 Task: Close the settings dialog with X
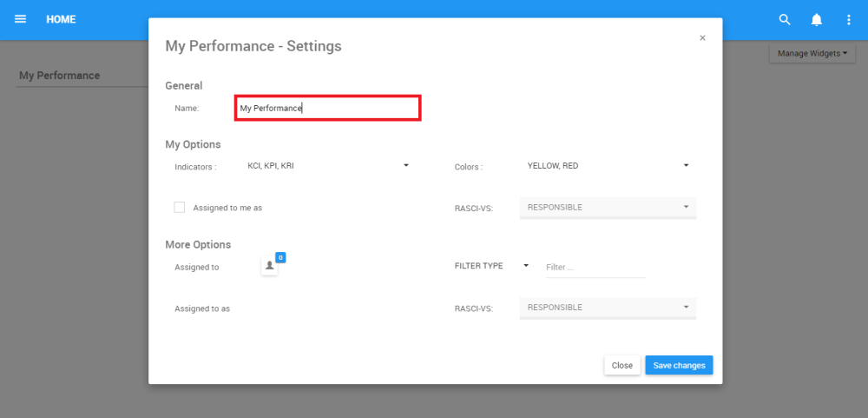pyautogui.click(x=702, y=38)
